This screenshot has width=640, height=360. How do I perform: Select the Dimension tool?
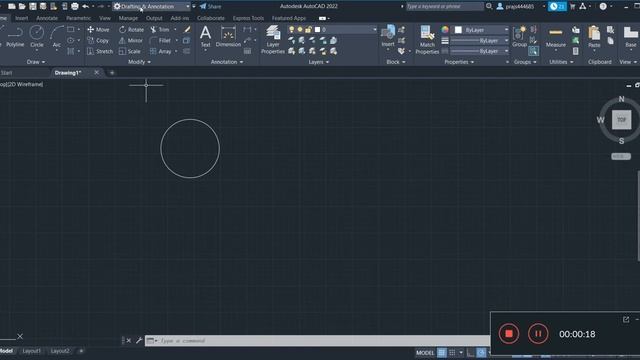click(x=228, y=36)
